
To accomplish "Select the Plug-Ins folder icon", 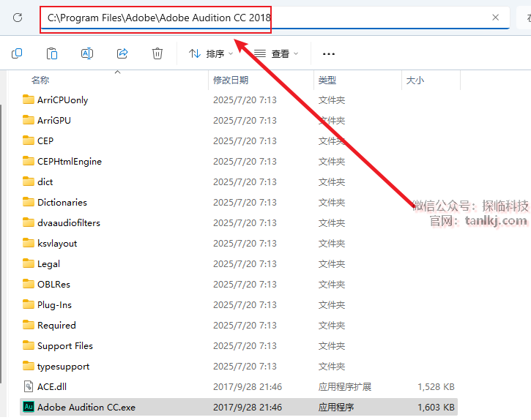I will [29, 304].
